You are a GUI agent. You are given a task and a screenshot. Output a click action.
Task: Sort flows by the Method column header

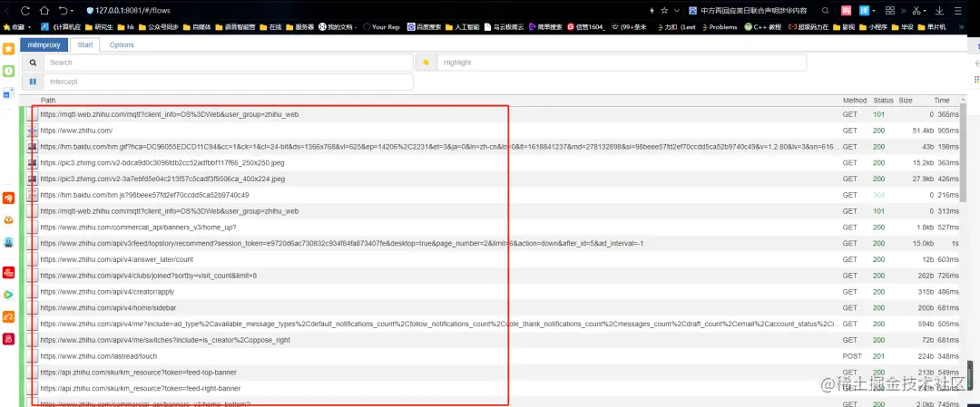(855, 101)
